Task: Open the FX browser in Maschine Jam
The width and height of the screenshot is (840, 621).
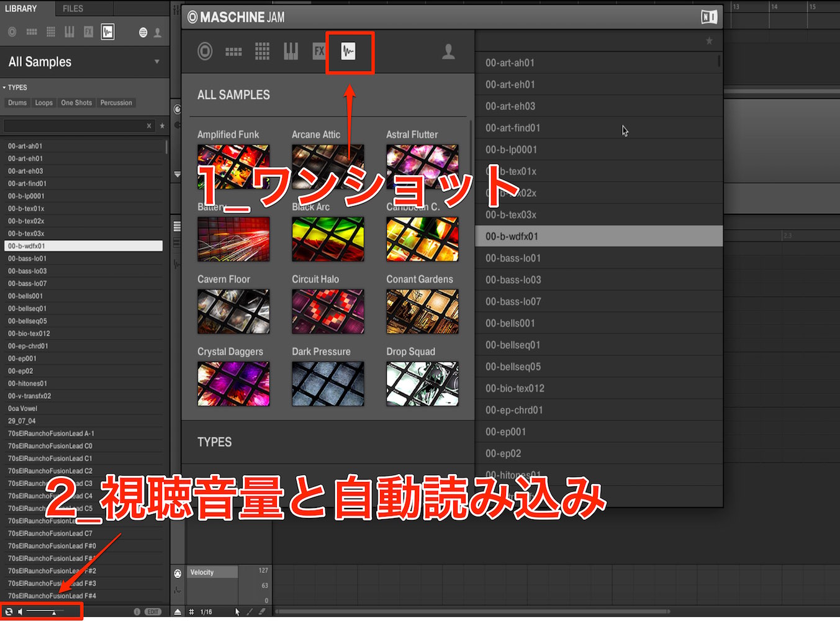Action: (318, 52)
